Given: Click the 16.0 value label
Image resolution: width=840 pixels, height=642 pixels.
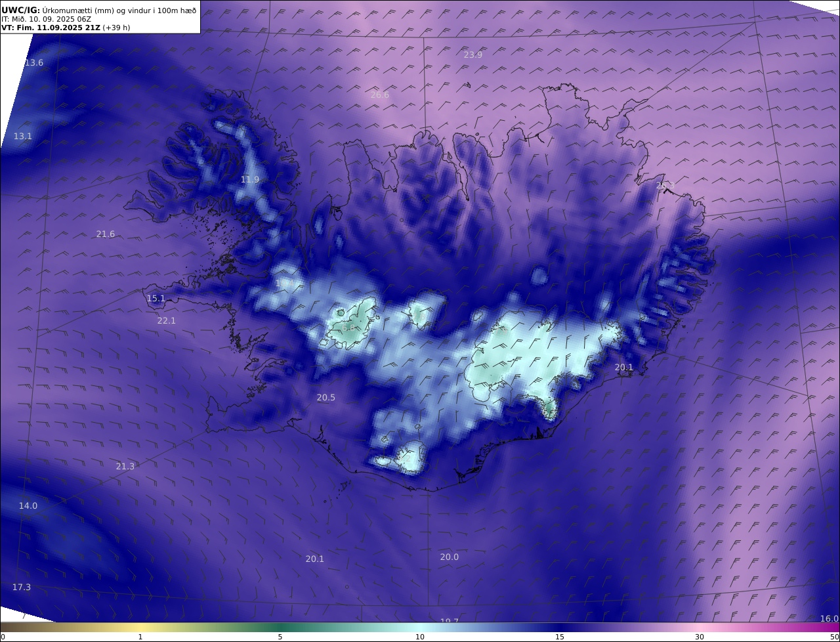Looking at the screenshot, I should click(x=829, y=619).
